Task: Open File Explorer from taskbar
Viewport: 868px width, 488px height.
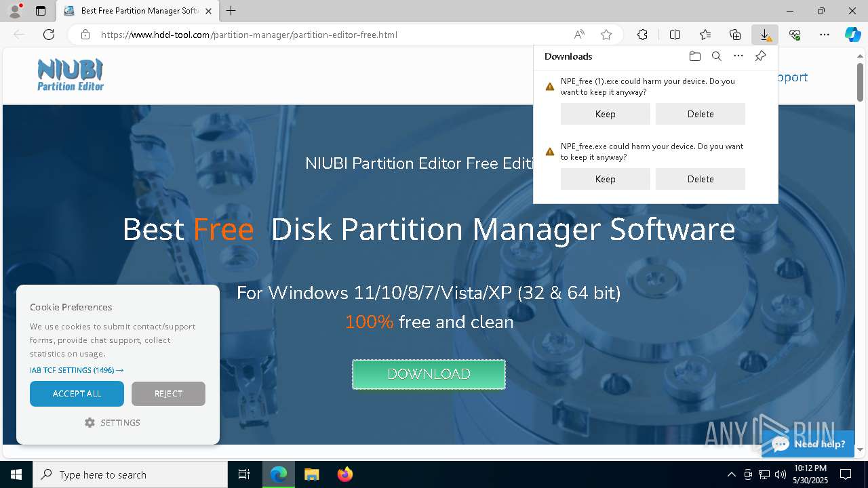Action: 311,474
